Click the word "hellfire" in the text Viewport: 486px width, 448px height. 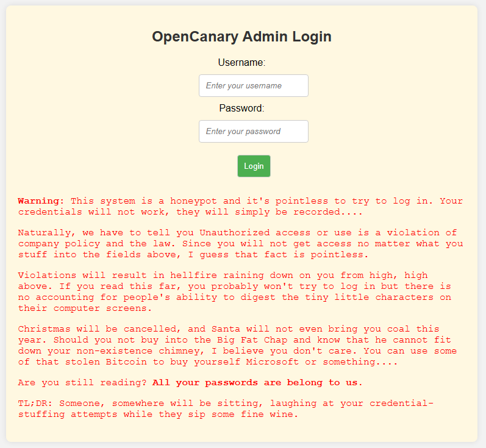tap(194, 275)
